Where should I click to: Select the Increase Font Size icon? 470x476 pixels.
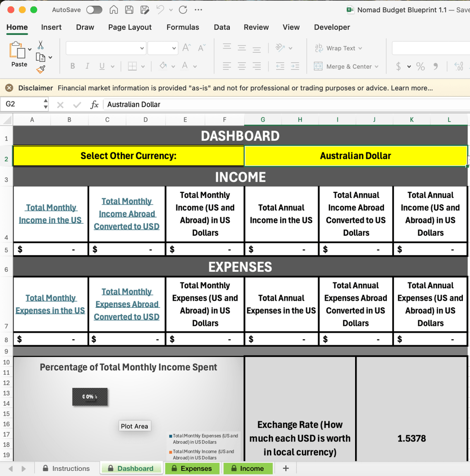pyautogui.click(x=186, y=47)
